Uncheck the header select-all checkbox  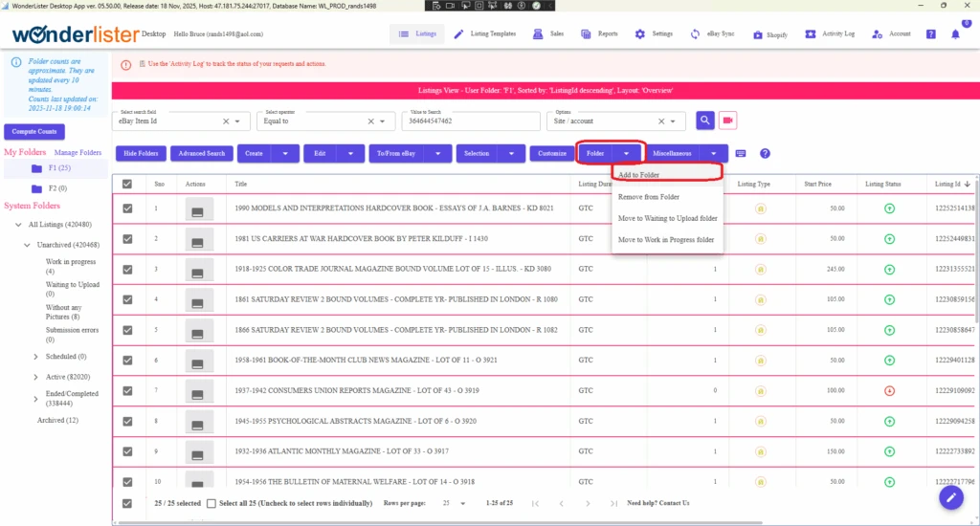click(x=127, y=184)
